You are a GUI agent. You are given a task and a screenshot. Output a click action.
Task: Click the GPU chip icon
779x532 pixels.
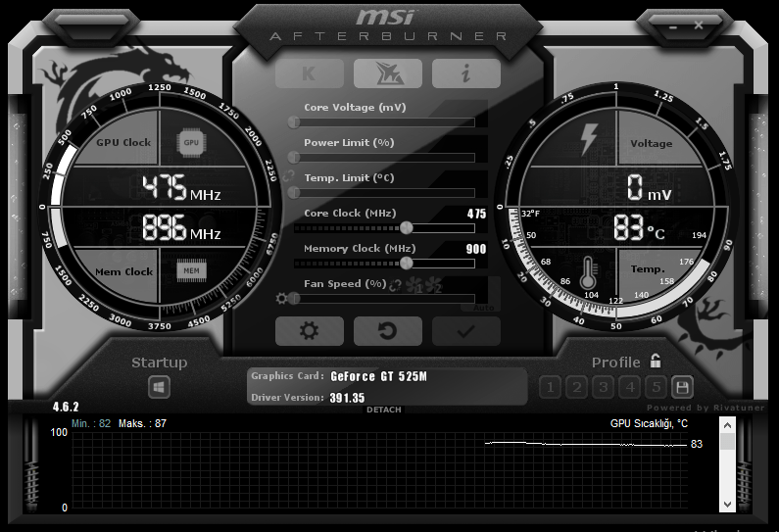click(191, 143)
